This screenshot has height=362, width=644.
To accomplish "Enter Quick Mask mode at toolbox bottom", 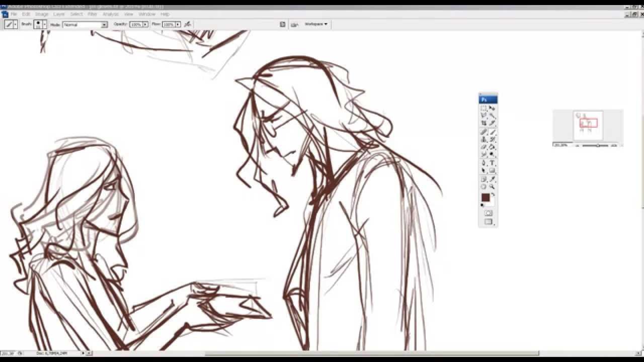I will point(488,213).
